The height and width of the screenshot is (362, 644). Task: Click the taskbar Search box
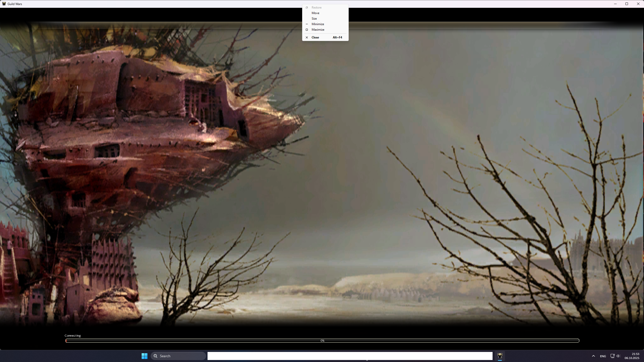178,356
